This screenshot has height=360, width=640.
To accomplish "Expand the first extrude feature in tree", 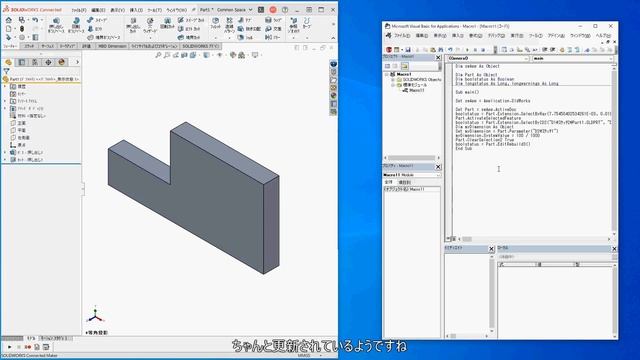I will [5, 152].
